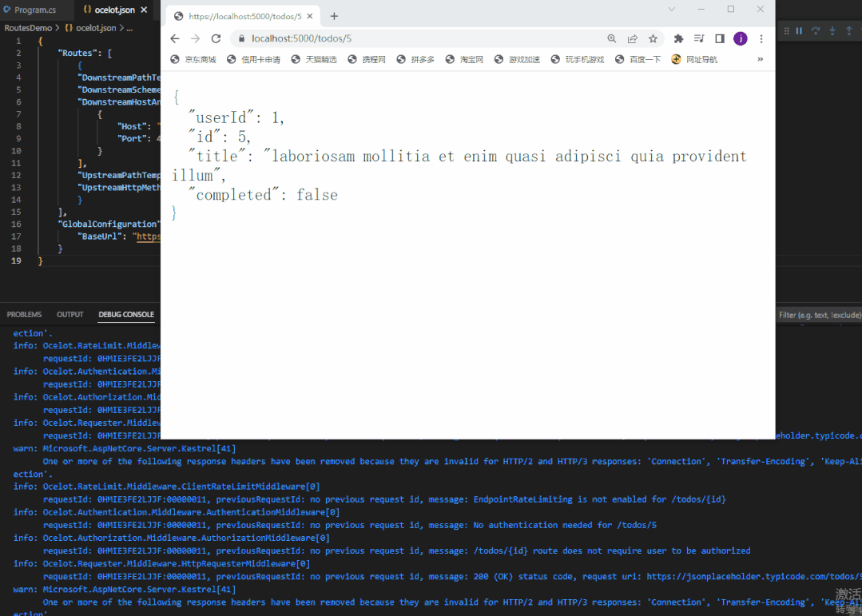Click the "userId": 1 line in browser
862x616 pixels.
[x=236, y=117]
